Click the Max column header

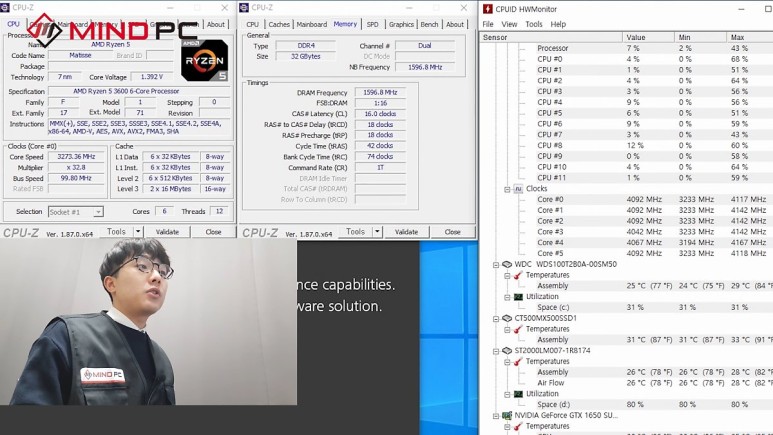click(750, 37)
